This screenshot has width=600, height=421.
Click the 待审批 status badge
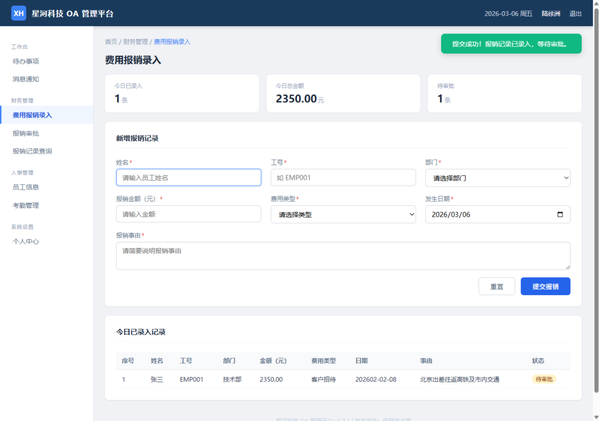(543, 380)
